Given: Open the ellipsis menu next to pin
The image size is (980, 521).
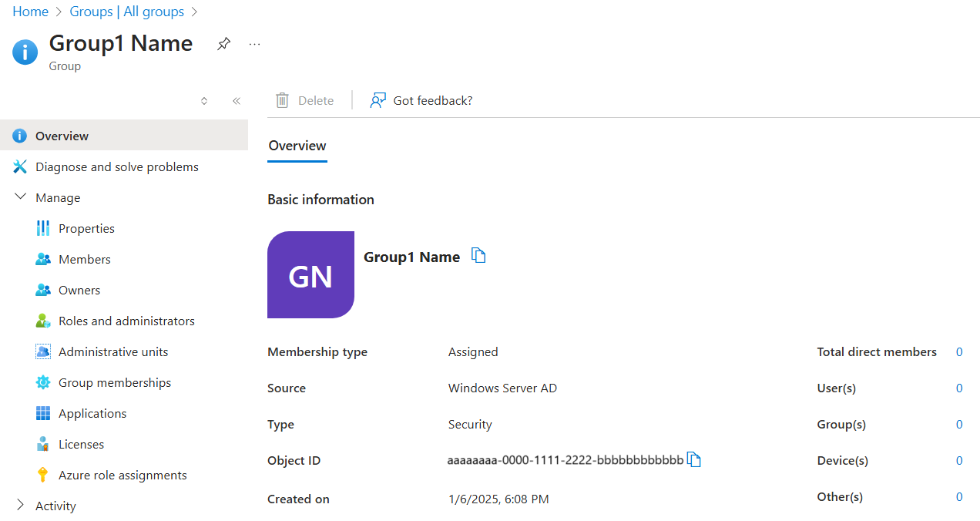Looking at the screenshot, I should click(254, 44).
